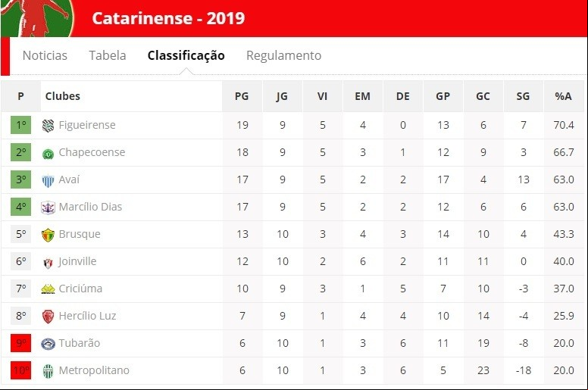This screenshot has width=588, height=390.
Task: Click the SG column header
Action: (x=523, y=96)
